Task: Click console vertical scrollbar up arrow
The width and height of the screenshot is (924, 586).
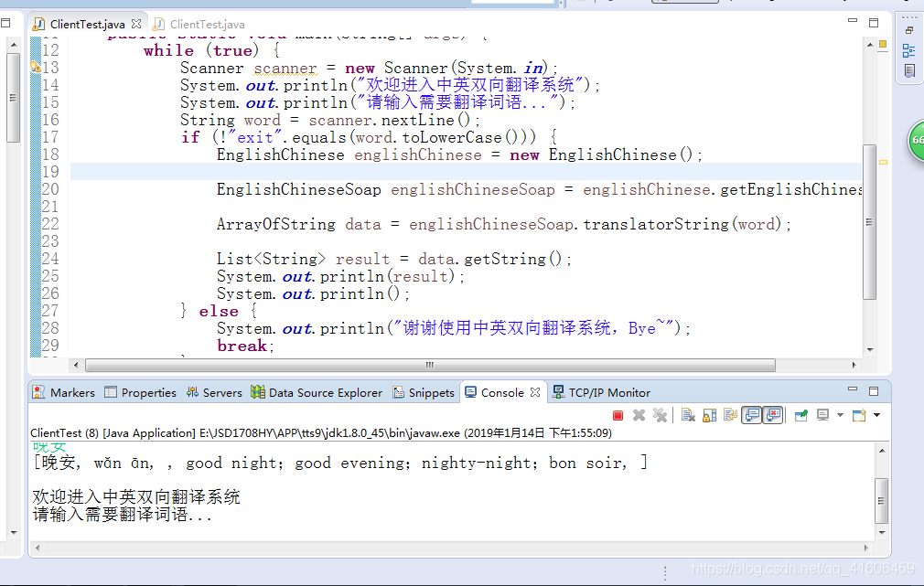Action: coord(882,451)
